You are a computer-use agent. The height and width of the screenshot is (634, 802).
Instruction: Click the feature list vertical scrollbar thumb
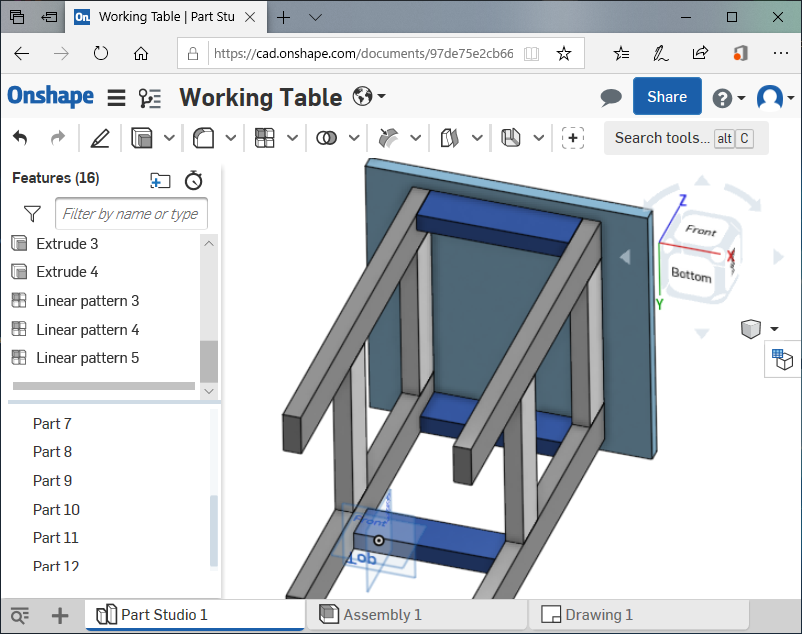pyautogui.click(x=209, y=361)
